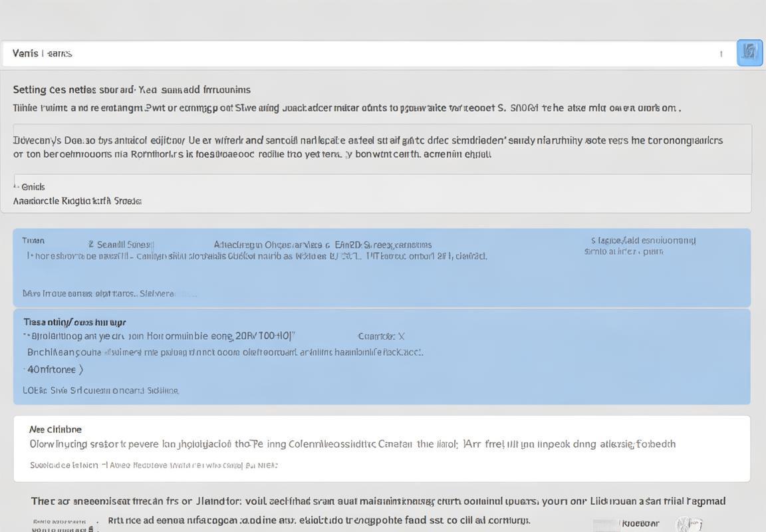Image resolution: width=766 pixels, height=532 pixels.
Task: Click the blue icon button beside search bar
Action: [749, 53]
